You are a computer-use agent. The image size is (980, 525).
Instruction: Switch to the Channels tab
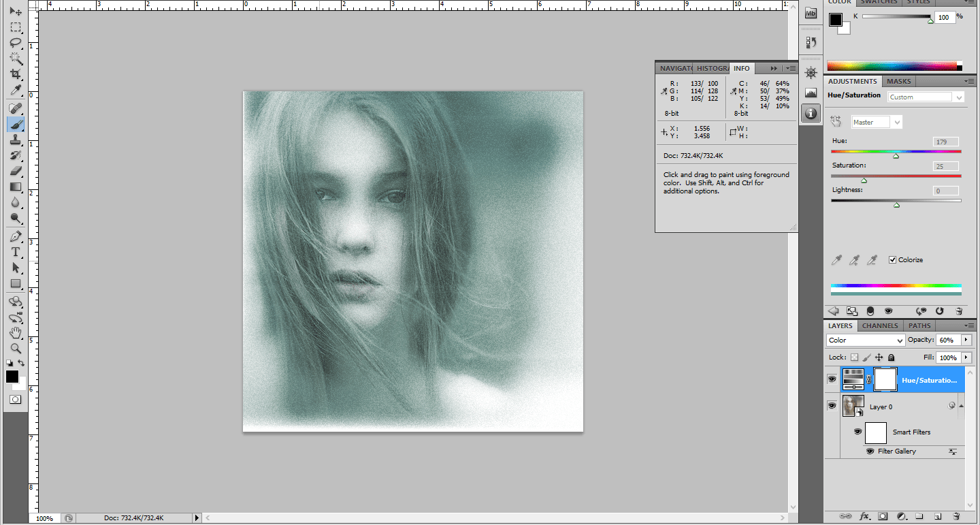coord(879,325)
